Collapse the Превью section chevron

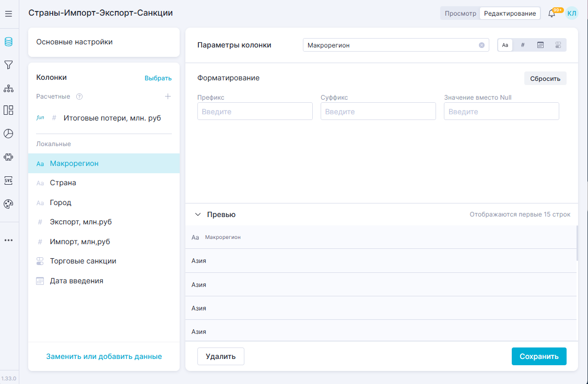pyautogui.click(x=198, y=214)
